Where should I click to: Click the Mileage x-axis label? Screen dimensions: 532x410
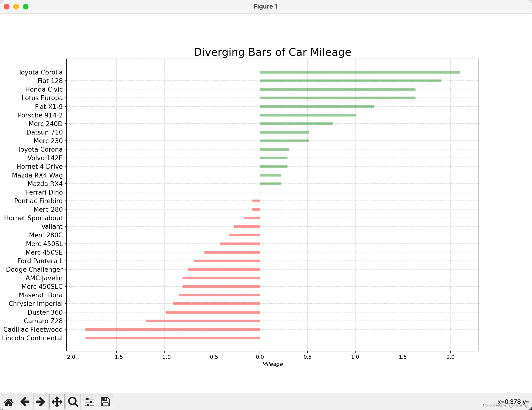click(272, 364)
